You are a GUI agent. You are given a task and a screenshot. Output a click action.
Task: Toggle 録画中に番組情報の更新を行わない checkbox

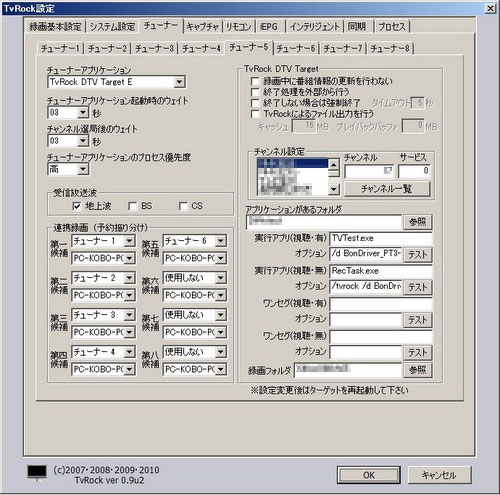[x=255, y=81]
